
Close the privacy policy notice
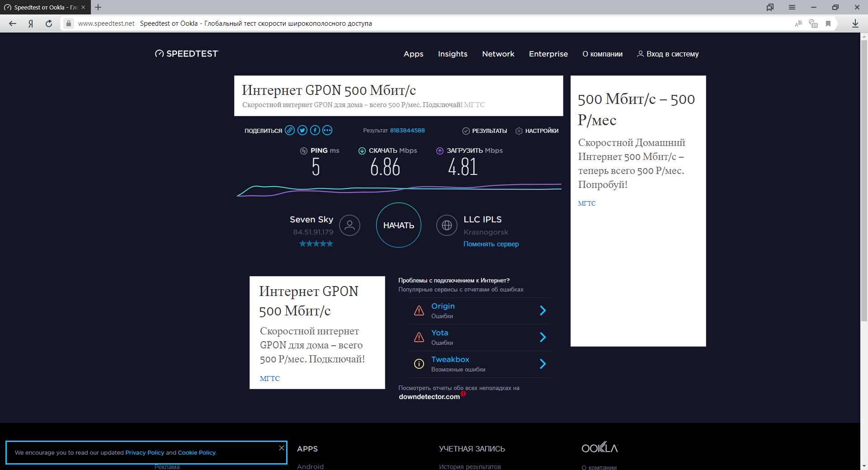(x=282, y=448)
